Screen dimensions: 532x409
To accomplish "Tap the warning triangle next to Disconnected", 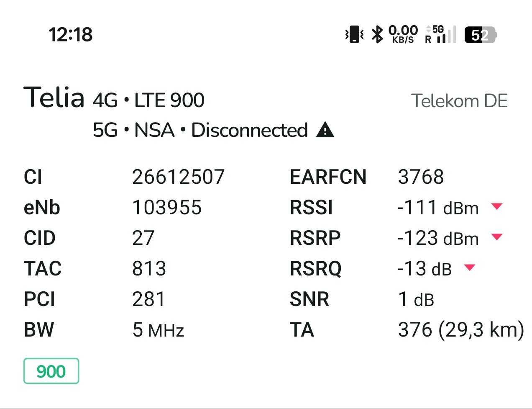I will pyautogui.click(x=325, y=130).
